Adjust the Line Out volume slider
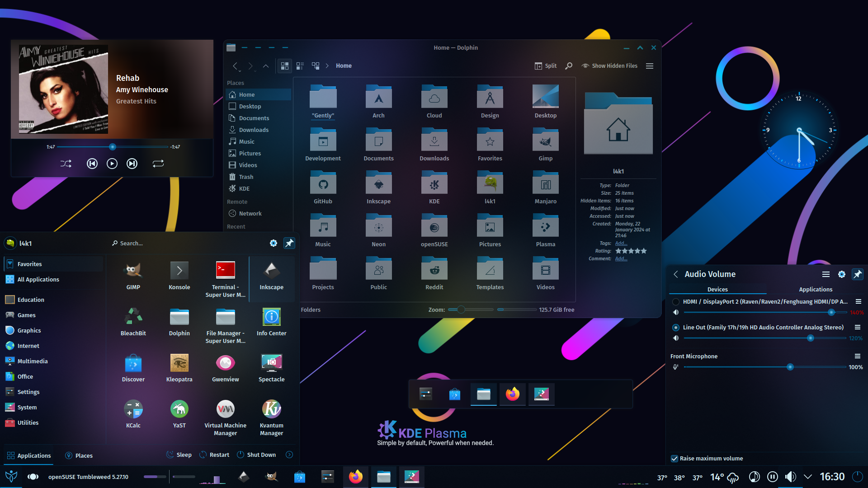 click(x=764, y=338)
